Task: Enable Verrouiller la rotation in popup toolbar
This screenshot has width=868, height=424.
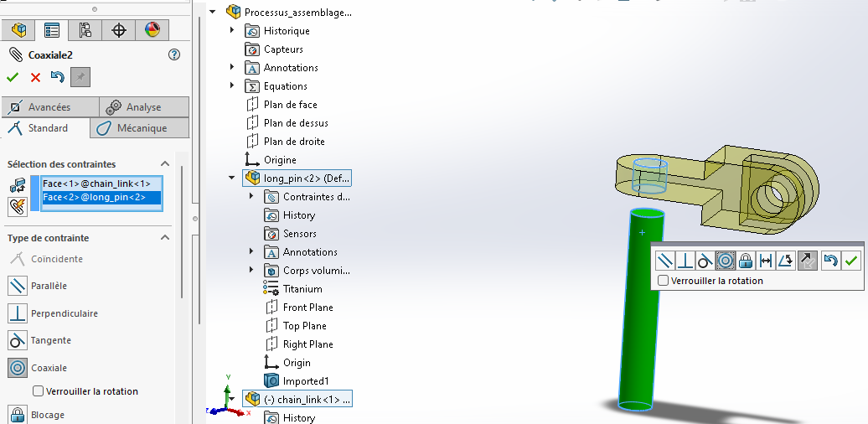Action: [x=664, y=281]
